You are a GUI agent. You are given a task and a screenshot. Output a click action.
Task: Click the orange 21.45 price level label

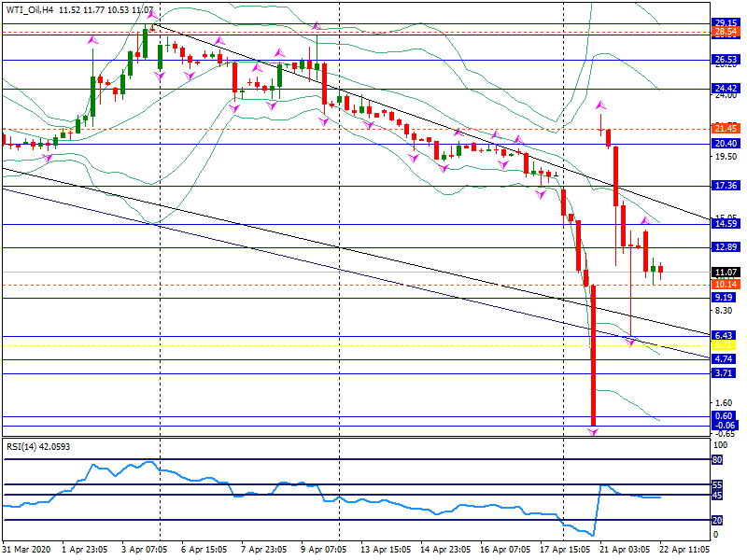pyautogui.click(x=726, y=128)
